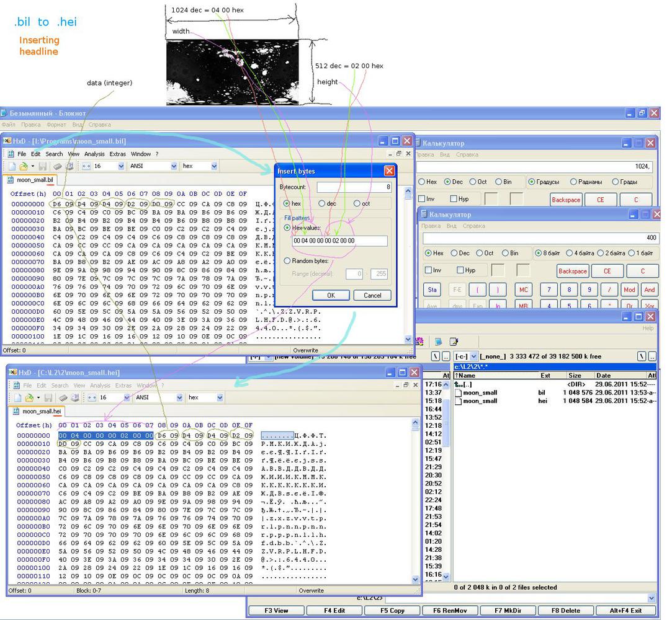The width and height of the screenshot is (672, 620).
Task: Click Backspace button in lower calculator
Action: (x=573, y=271)
